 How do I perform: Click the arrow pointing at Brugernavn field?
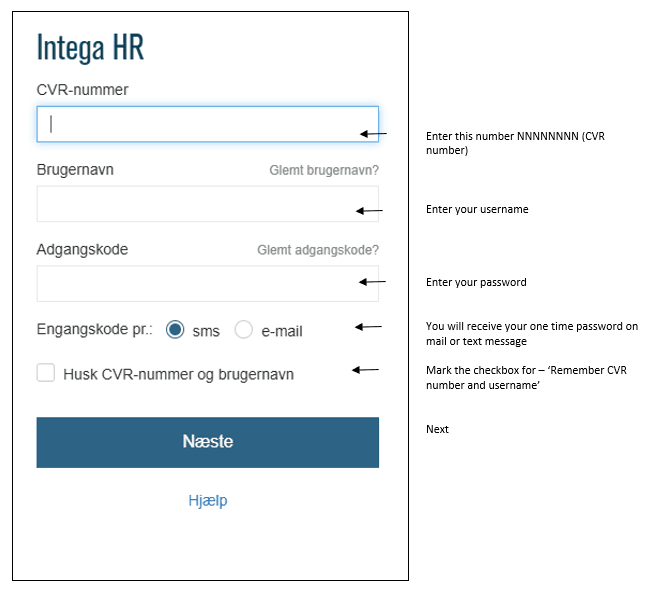click(x=369, y=211)
